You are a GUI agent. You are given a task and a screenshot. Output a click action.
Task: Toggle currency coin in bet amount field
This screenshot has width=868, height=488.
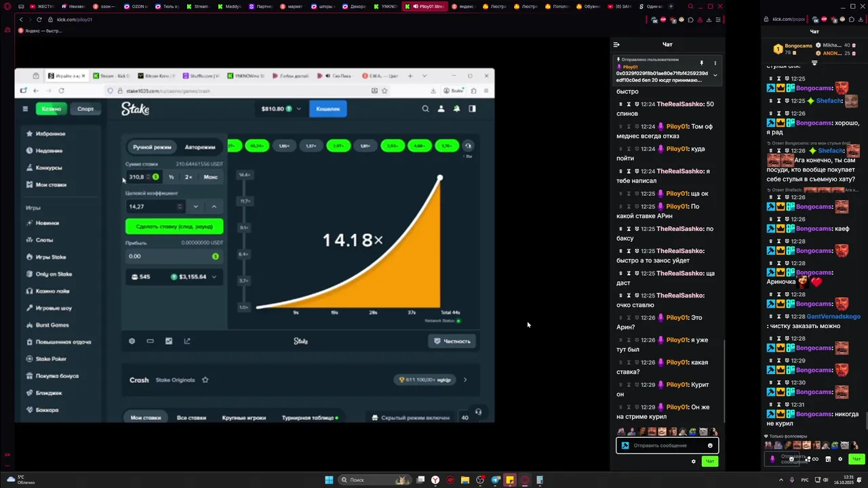155,177
